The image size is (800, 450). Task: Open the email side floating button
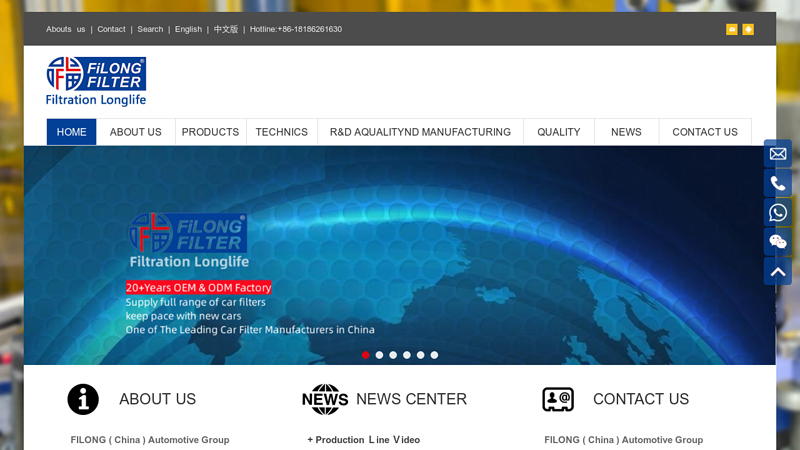778,154
